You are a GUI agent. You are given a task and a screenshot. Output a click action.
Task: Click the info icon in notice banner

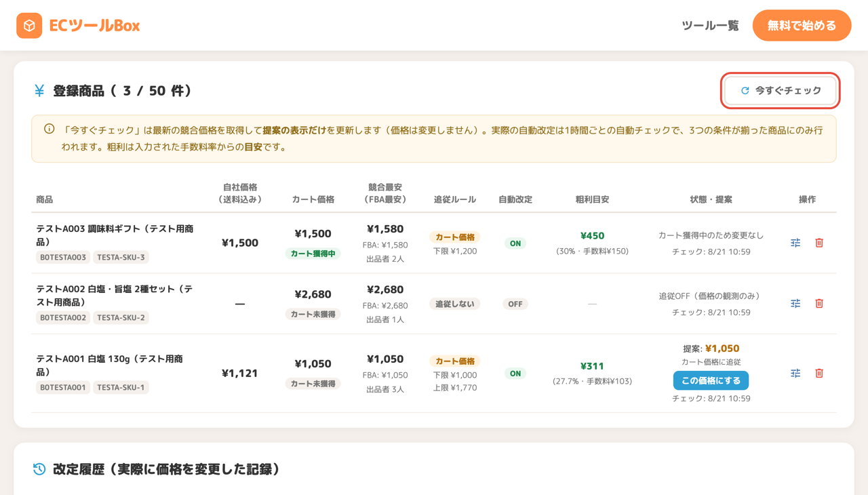point(50,129)
